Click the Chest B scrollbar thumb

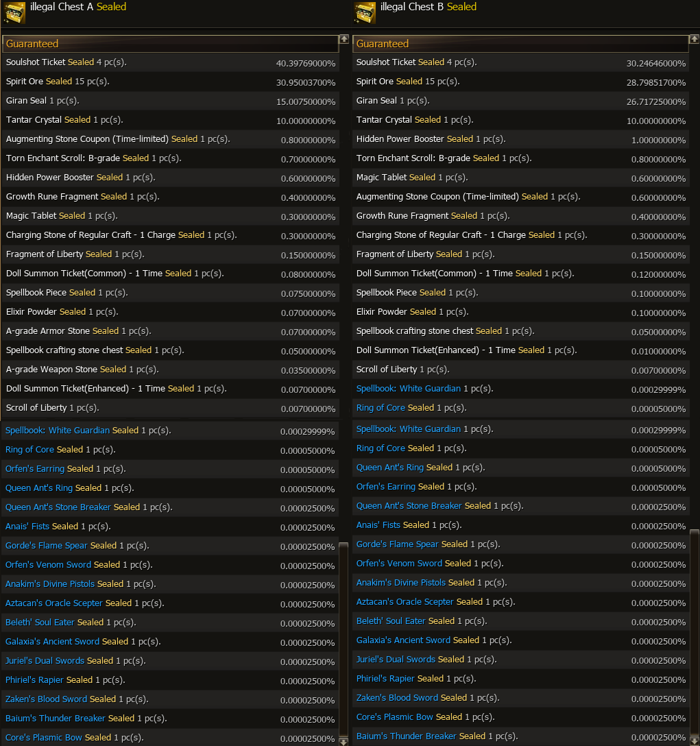point(694,631)
